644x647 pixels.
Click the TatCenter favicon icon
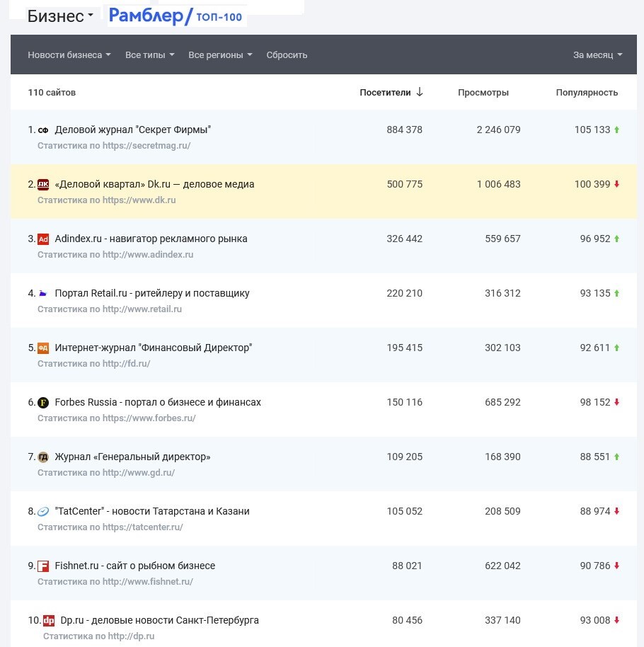click(43, 512)
